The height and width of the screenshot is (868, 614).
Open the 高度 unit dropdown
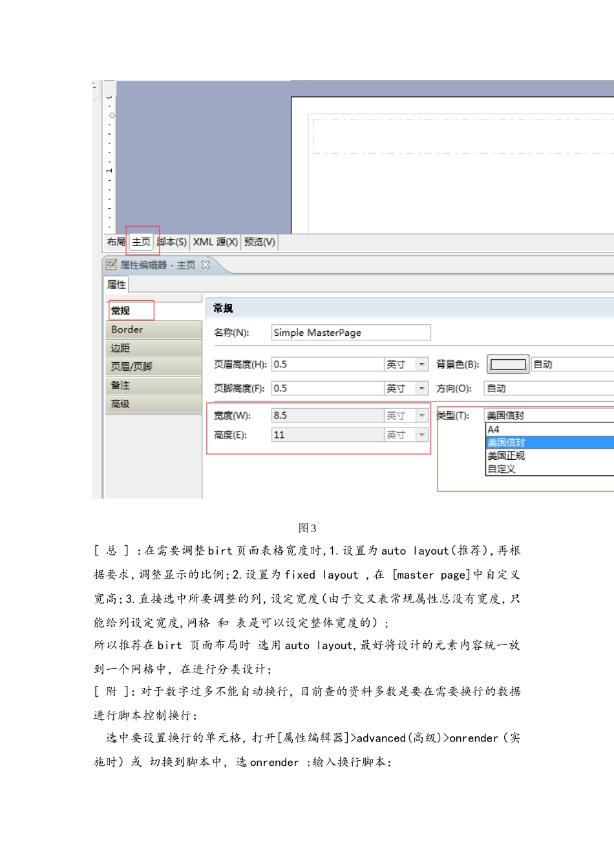click(422, 435)
